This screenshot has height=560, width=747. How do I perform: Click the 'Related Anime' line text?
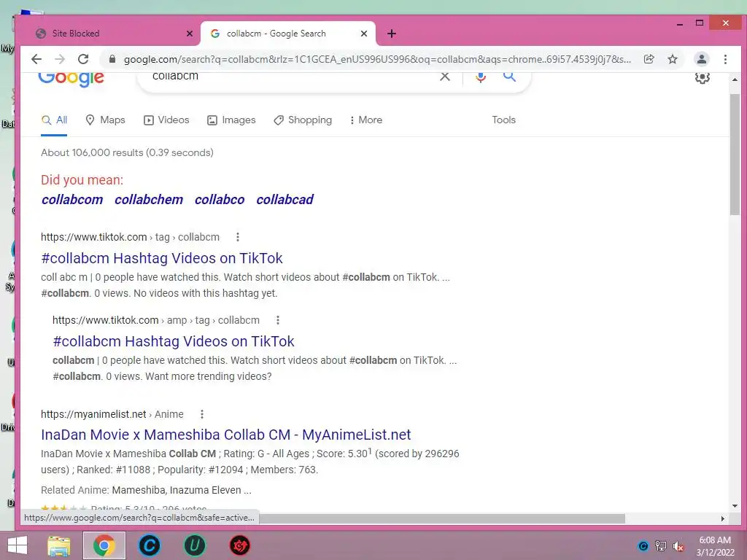click(146, 490)
